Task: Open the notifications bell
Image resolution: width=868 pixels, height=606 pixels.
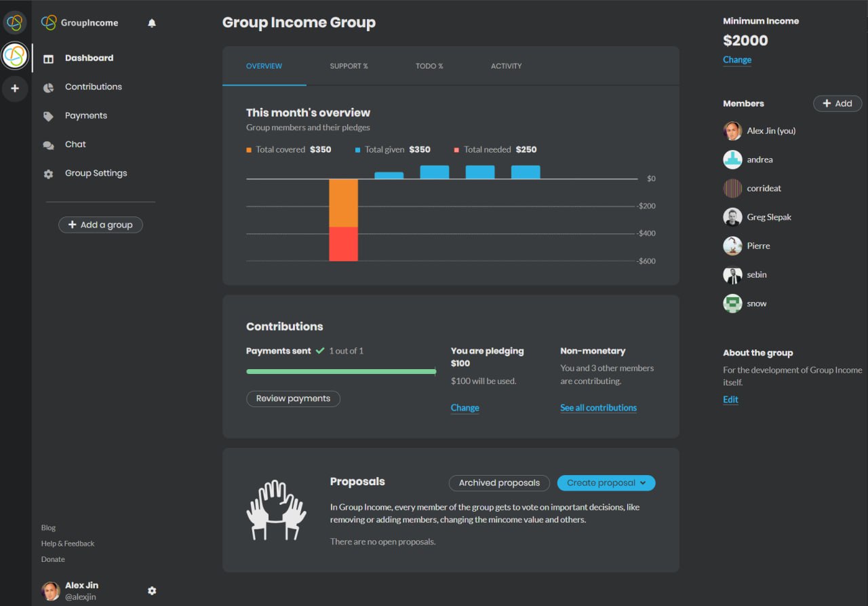Action: (152, 23)
